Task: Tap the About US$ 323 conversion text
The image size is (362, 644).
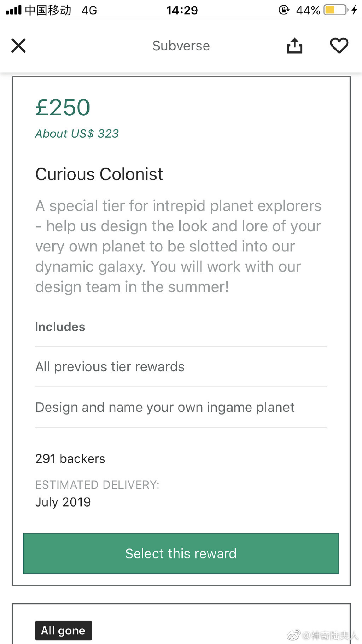Action: 77,134
